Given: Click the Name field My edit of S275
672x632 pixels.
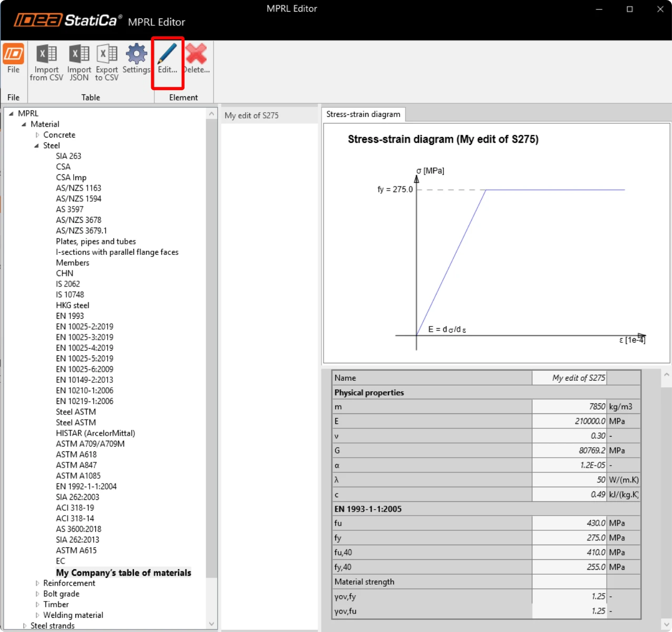Looking at the screenshot, I should 569,378.
